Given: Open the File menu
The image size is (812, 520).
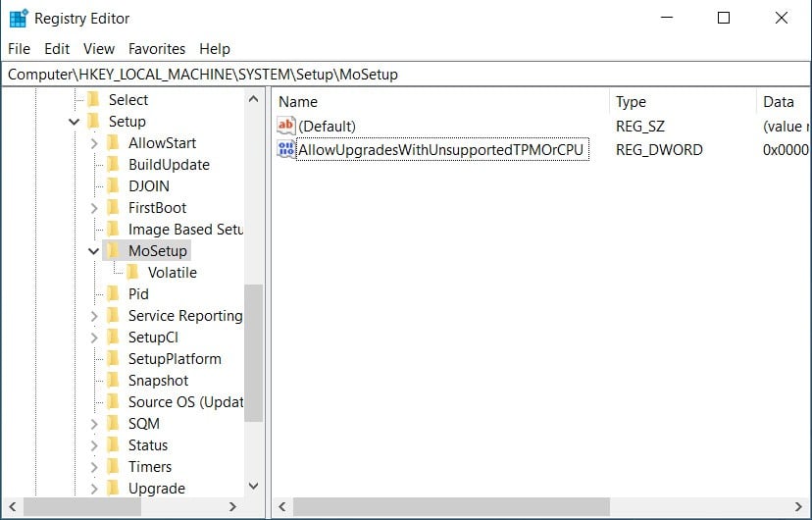Looking at the screenshot, I should click(20, 49).
